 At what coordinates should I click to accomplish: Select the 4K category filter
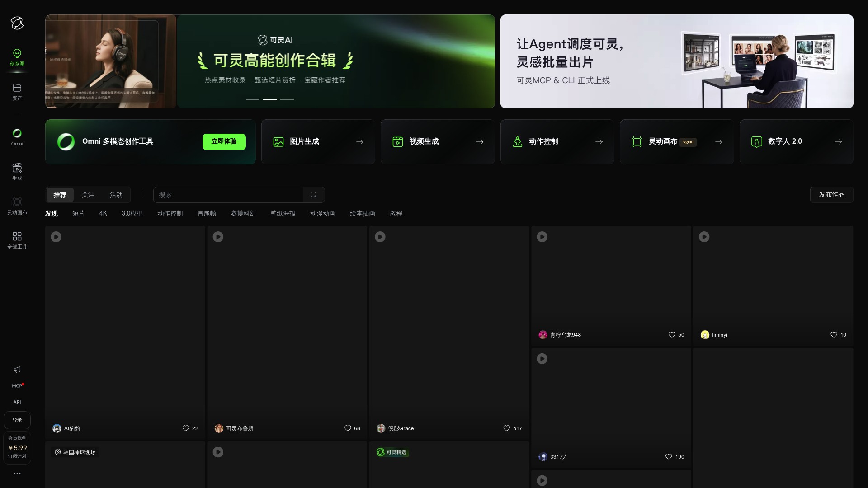103,214
